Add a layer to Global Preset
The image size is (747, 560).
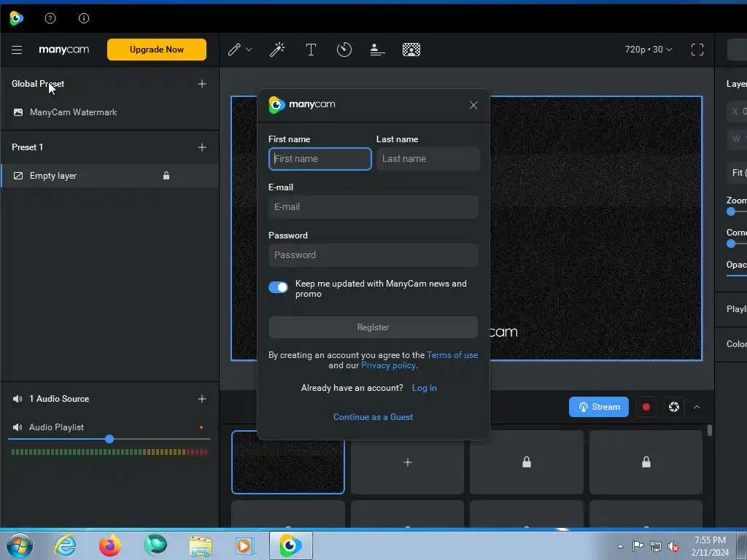202,84
